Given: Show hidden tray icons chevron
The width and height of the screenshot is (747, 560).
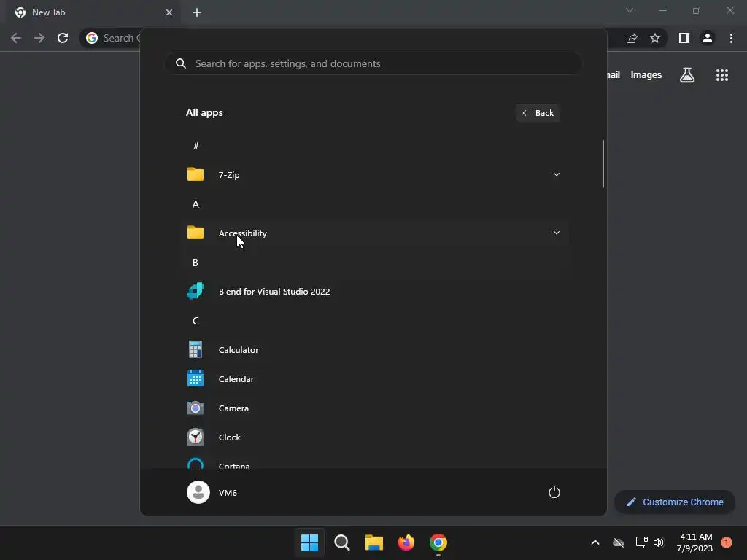Looking at the screenshot, I should [x=595, y=542].
